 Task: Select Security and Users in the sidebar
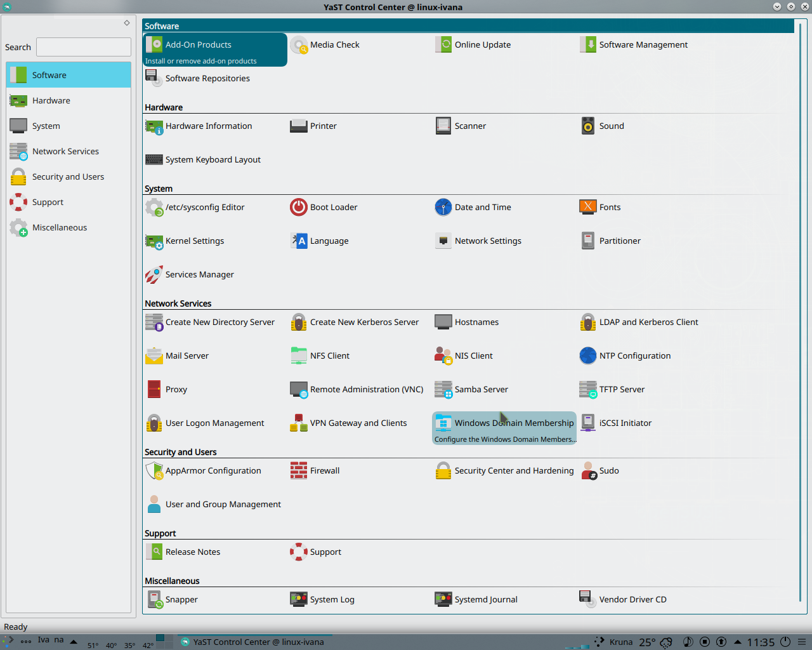point(69,176)
